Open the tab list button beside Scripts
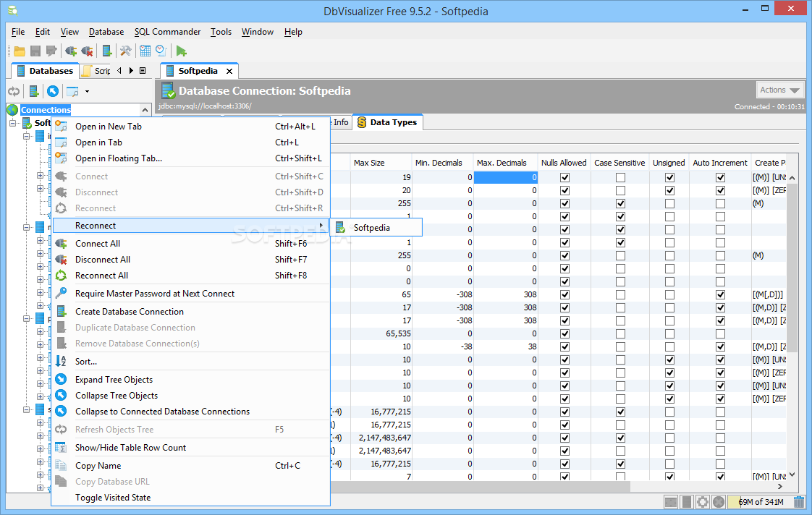The image size is (812, 515). (143, 70)
